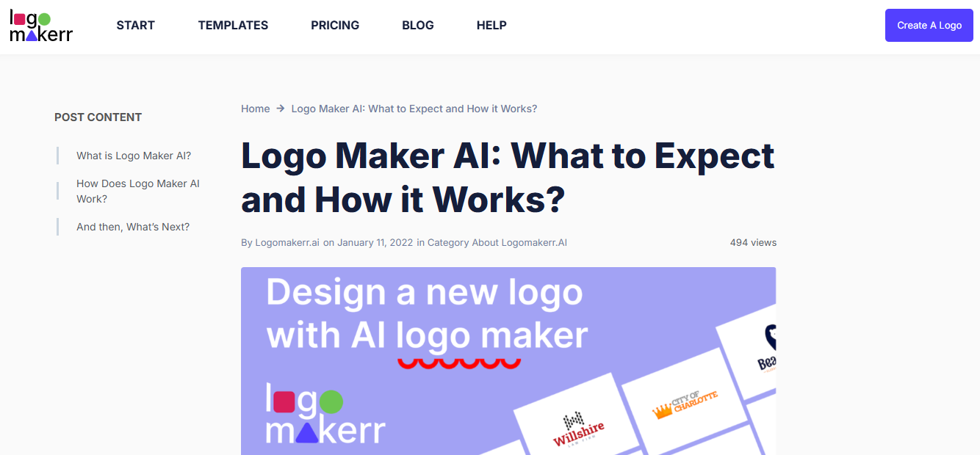Click the Create A Logo button
This screenshot has height=455, width=980.
929,26
